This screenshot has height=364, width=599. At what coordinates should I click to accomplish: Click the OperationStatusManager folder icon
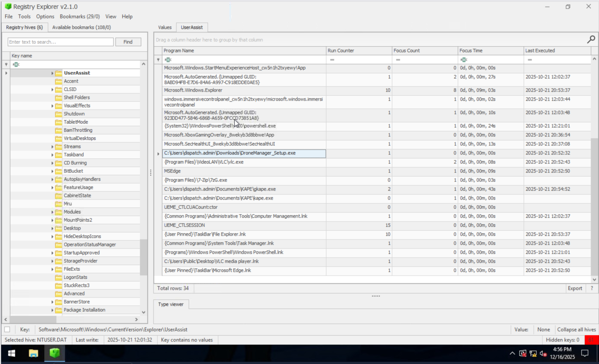(58, 245)
